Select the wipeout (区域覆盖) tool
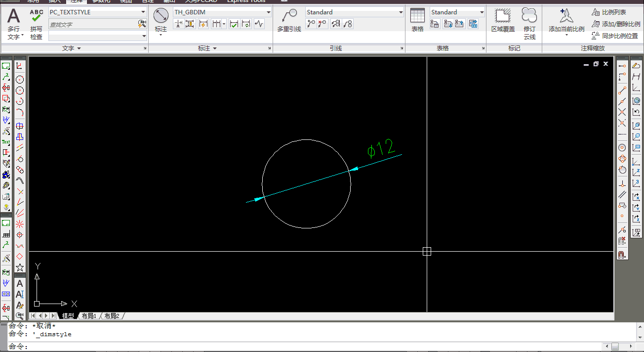The image size is (644, 352). (503, 21)
